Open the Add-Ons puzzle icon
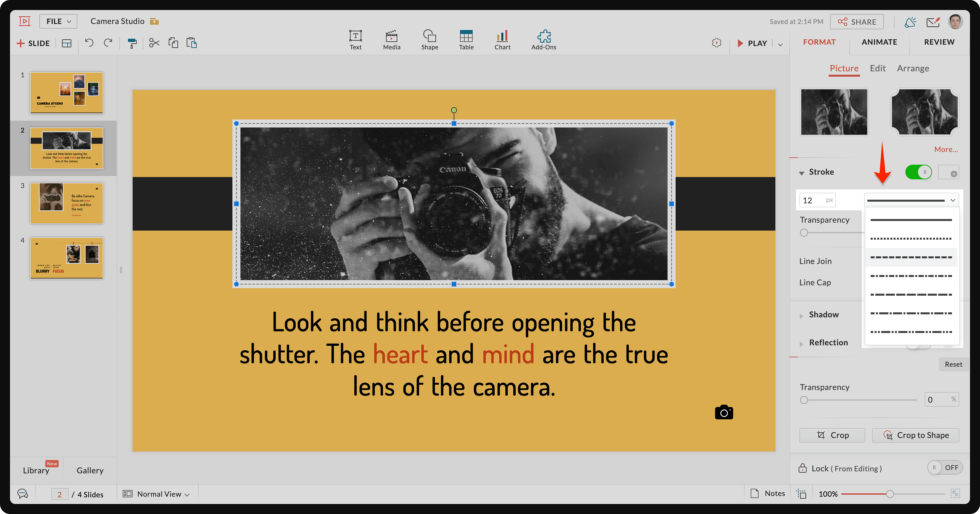980x514 pixels. click(544, 40)
